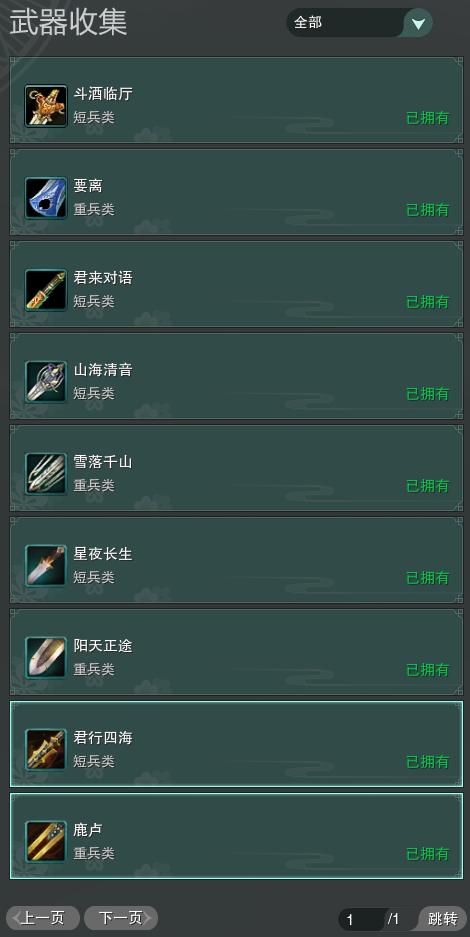Select the 阳天正途 weapon icon
The height and width of the screenshot is (937, 470).
46,658
